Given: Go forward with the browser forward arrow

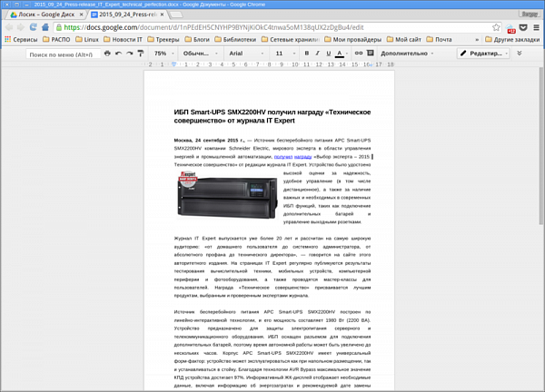Looking at the screenshot, I should point(21,27).
